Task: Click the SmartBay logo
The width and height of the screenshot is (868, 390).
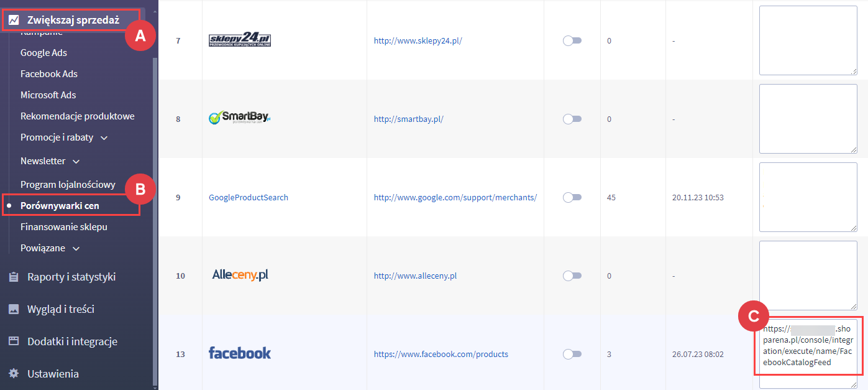Action: pos(240,118)
